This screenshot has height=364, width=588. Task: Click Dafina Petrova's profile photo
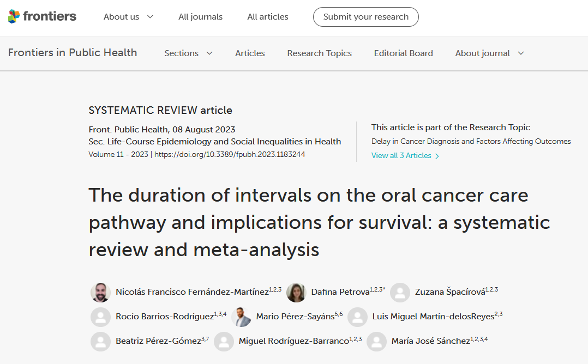click(296, 292)
